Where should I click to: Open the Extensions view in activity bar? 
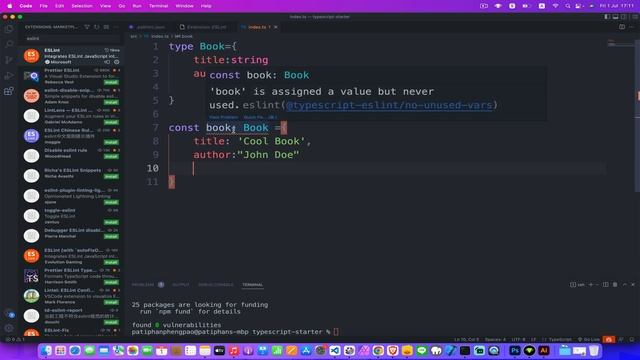point(9,91)
